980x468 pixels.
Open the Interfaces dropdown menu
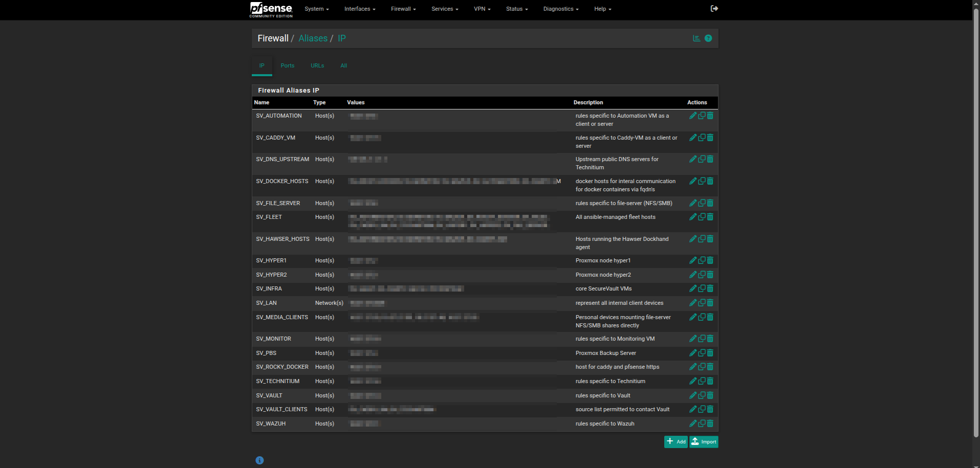tap(360, 9)
